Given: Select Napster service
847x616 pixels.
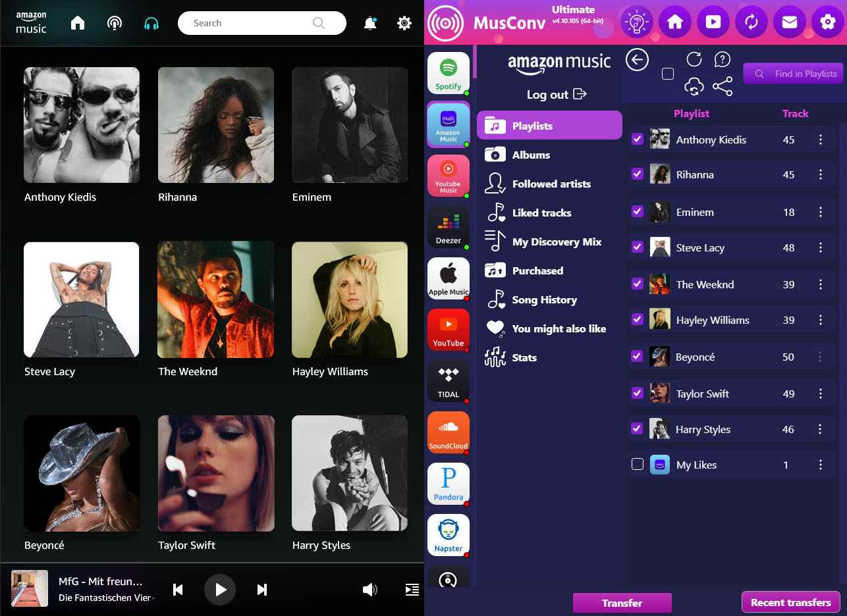Looking at the screenshot, I should (449, 535).
